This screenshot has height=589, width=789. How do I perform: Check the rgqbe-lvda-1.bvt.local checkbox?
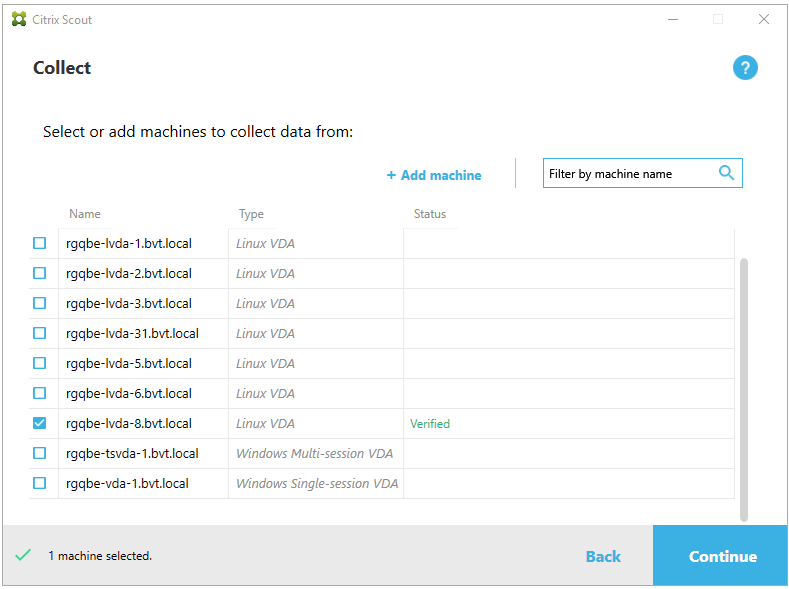click(40, 243)
